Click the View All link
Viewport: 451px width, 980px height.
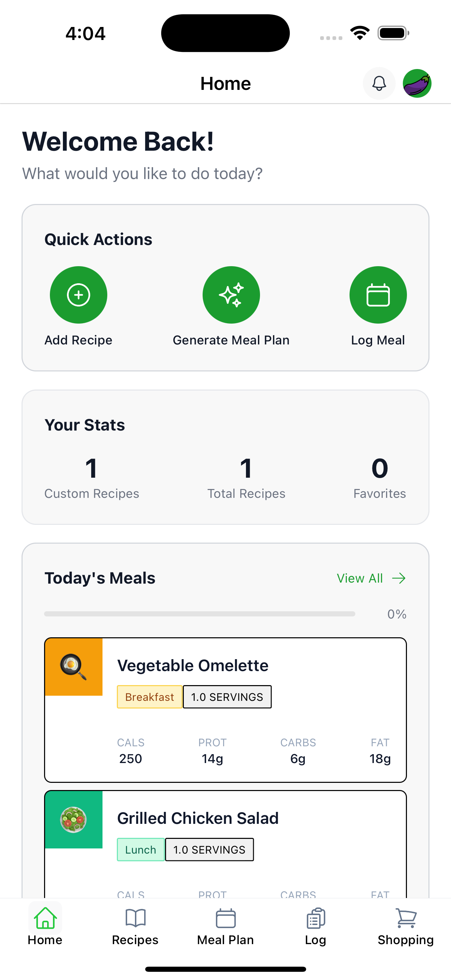[371, 578]
